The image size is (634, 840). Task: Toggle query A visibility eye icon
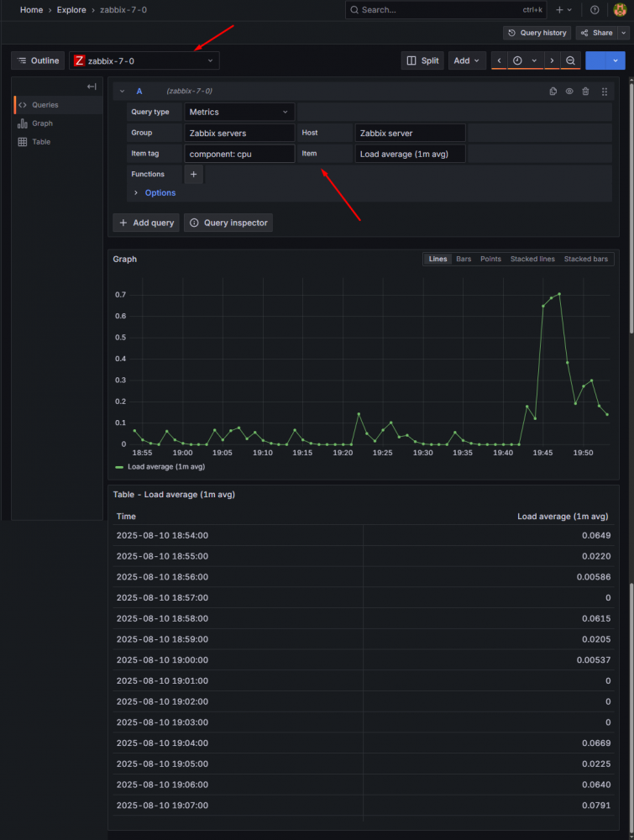tap(569, 91)
